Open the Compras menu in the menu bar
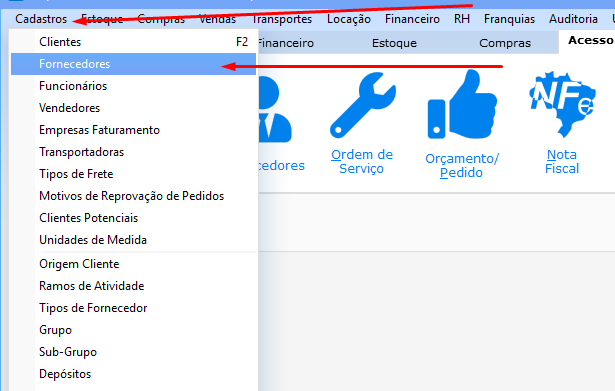The image size is (615, 391). (x=161, y=19)
